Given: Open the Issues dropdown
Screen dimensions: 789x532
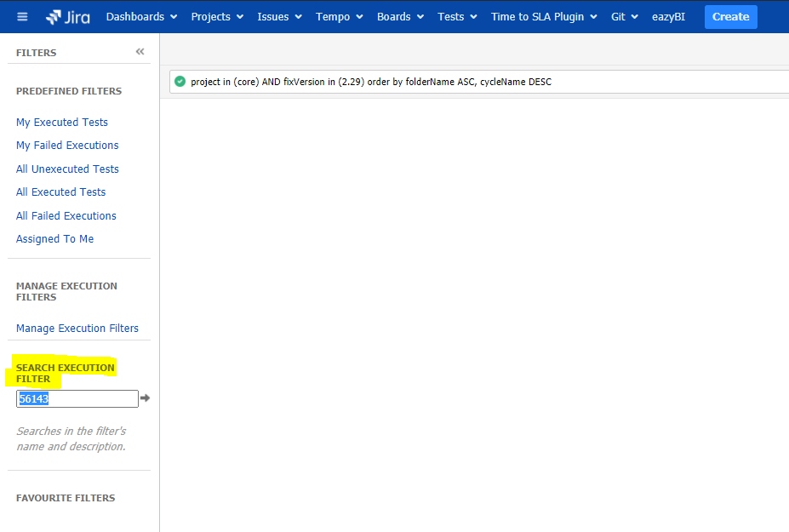Looking at the screenshot, I should (x=279, y=17).
